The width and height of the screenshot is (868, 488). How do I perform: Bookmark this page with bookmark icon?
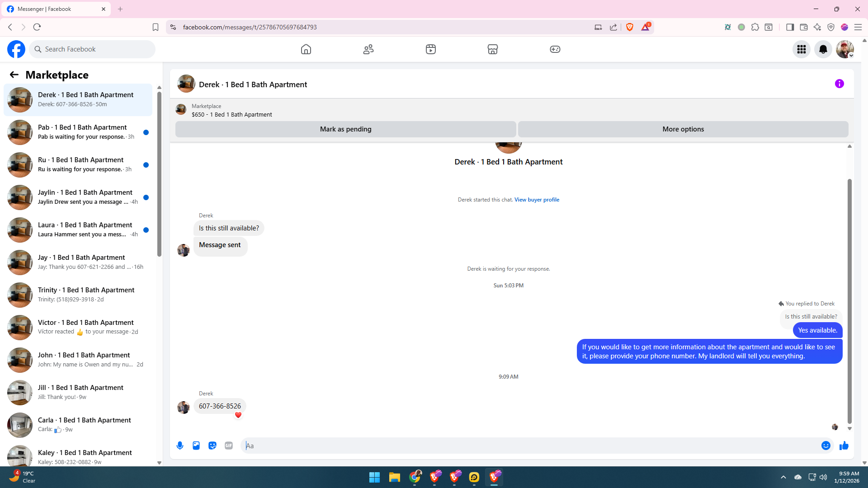(156, 27)
